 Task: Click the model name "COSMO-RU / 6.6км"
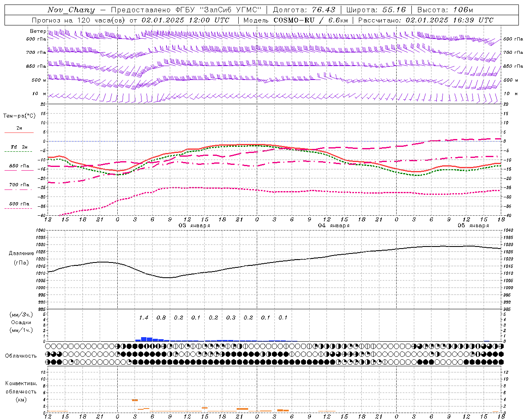coord(310,20)
